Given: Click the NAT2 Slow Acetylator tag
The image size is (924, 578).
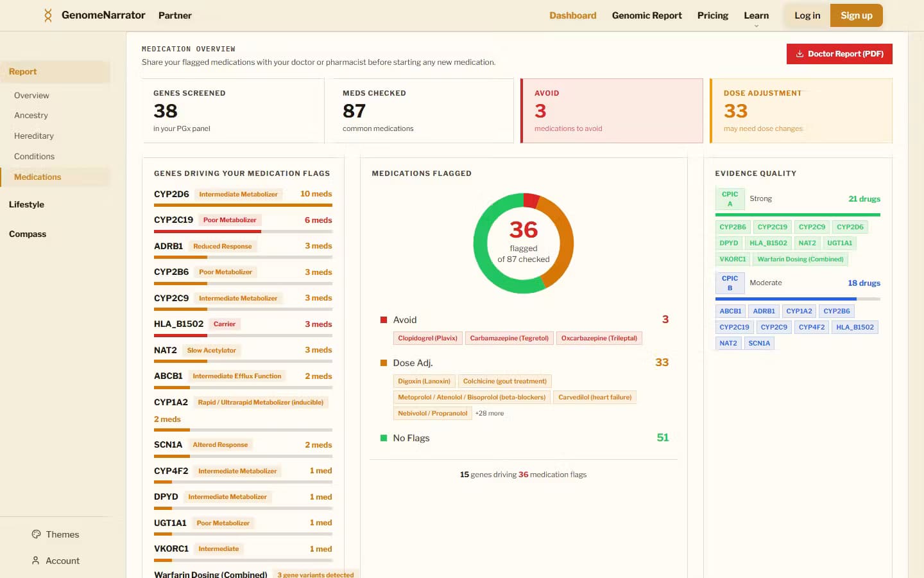Looking at the screenshot, I should (212, 351).
